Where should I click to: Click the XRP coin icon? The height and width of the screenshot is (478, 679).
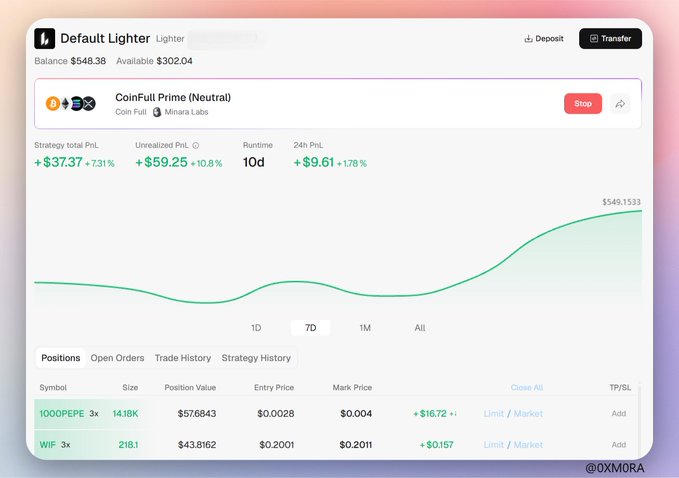(x=89, y=104)
